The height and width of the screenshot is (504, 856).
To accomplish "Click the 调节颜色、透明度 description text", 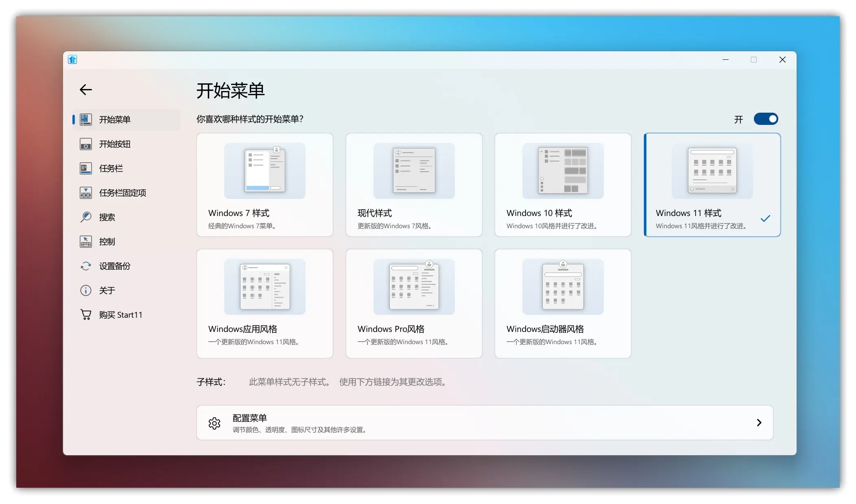I will click(x=299, y=430).
